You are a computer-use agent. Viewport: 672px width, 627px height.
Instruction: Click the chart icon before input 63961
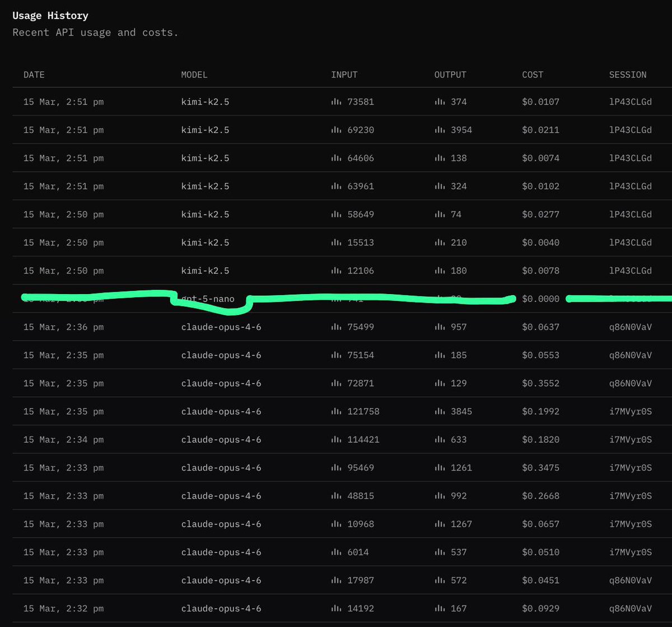coord(336,186)
